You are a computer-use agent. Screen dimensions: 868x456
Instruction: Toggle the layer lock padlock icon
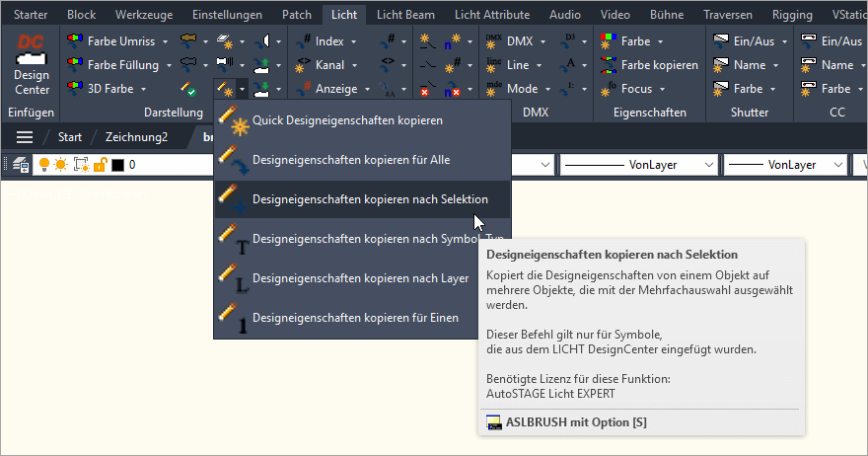point(100,165)
